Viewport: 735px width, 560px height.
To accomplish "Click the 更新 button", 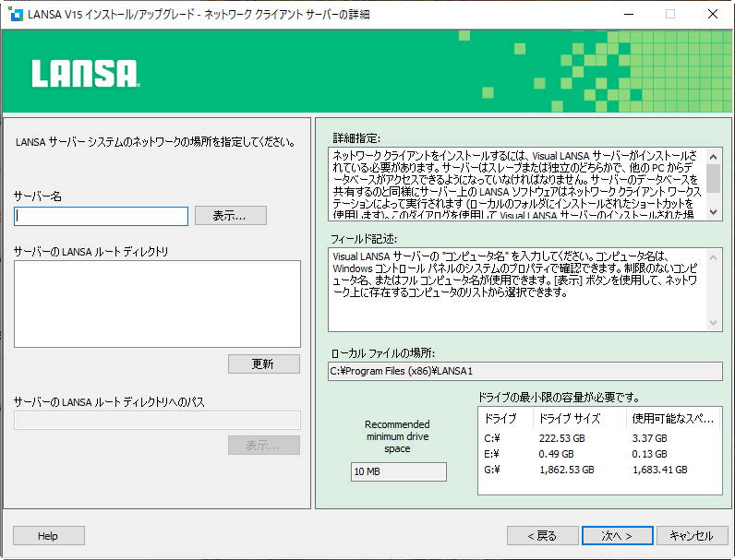I will point(264,363).
